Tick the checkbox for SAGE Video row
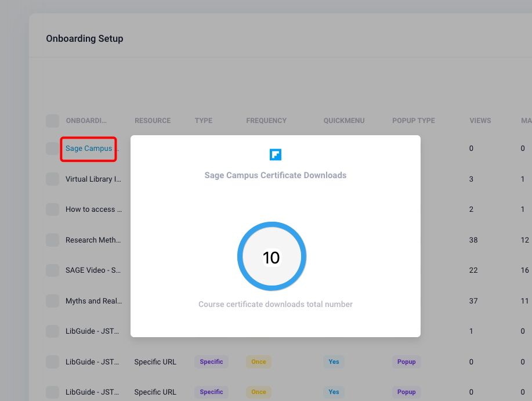This screenshot has width=532, height=401. pyautogui.click(x=53, y=270)
